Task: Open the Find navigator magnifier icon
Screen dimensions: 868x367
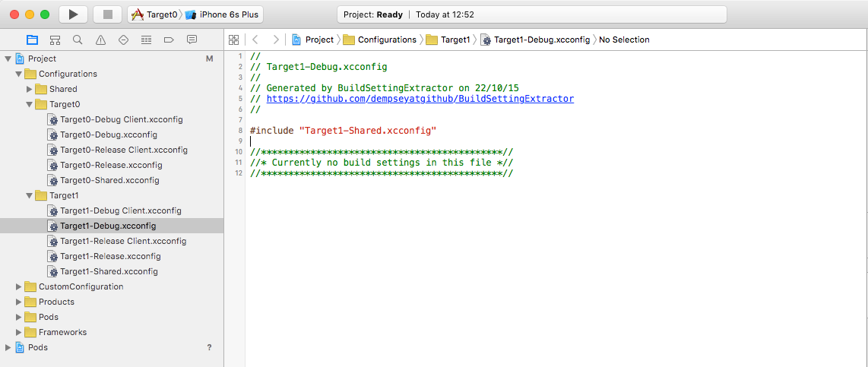Action: (78, 40)
